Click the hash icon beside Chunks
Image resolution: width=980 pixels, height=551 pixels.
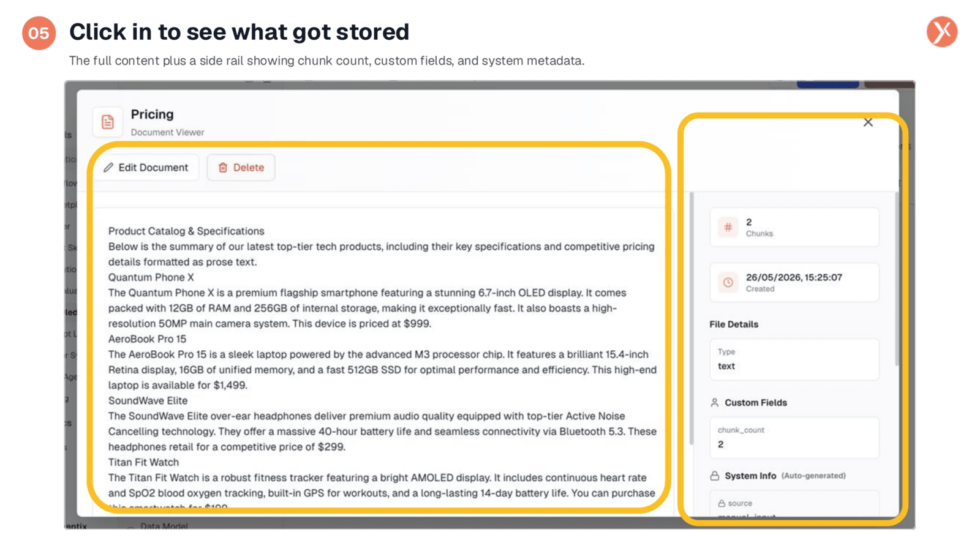point(728,227)
